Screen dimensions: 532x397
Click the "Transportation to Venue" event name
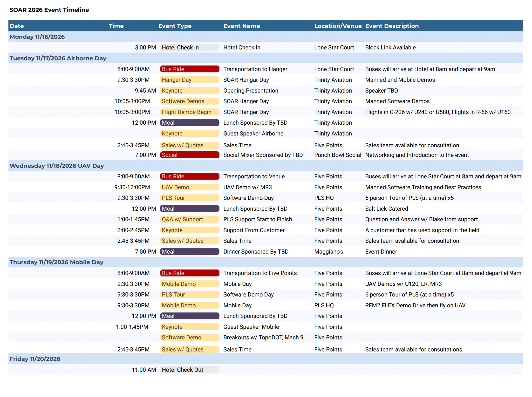[254, 176]
